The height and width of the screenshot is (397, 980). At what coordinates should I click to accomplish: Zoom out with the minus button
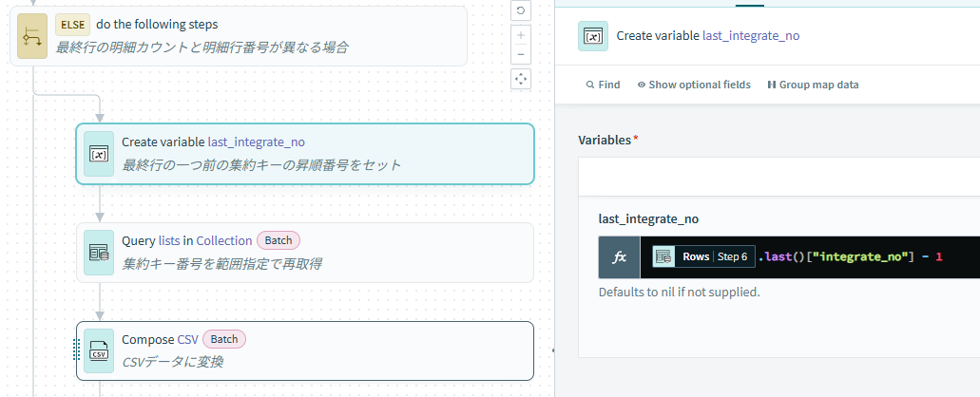(x=521, y=54)
